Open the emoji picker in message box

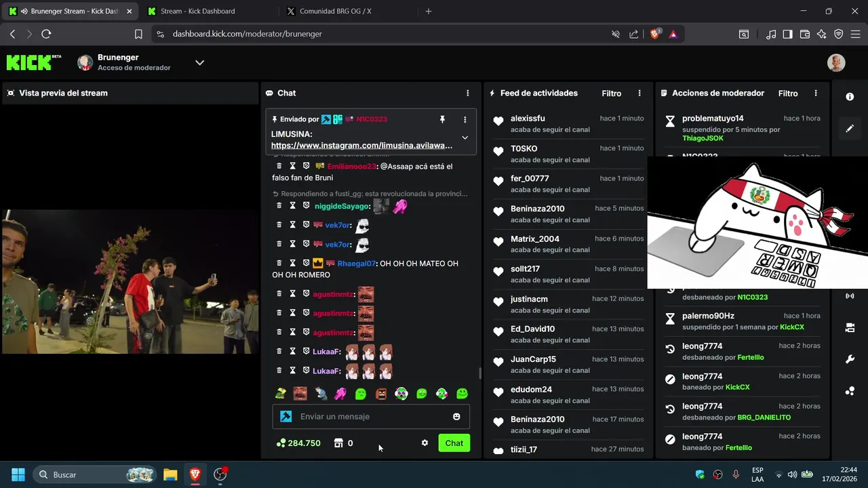click(456, 416)
